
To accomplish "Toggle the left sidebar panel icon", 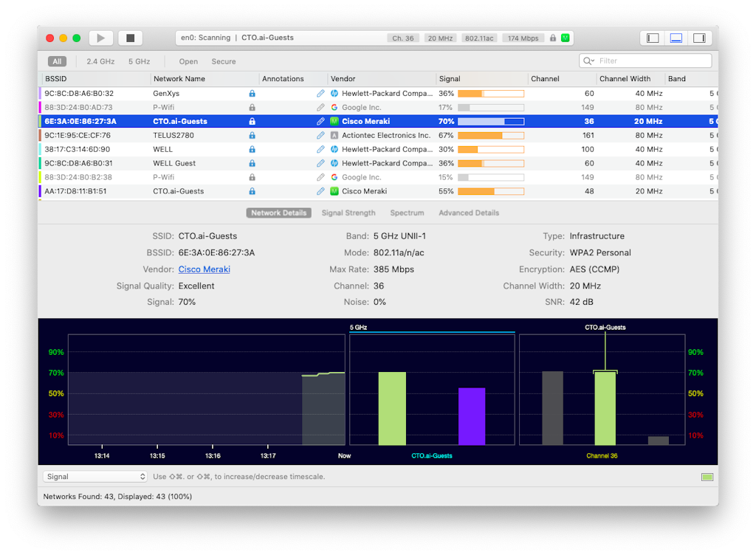I will click(x=653, y=38).
